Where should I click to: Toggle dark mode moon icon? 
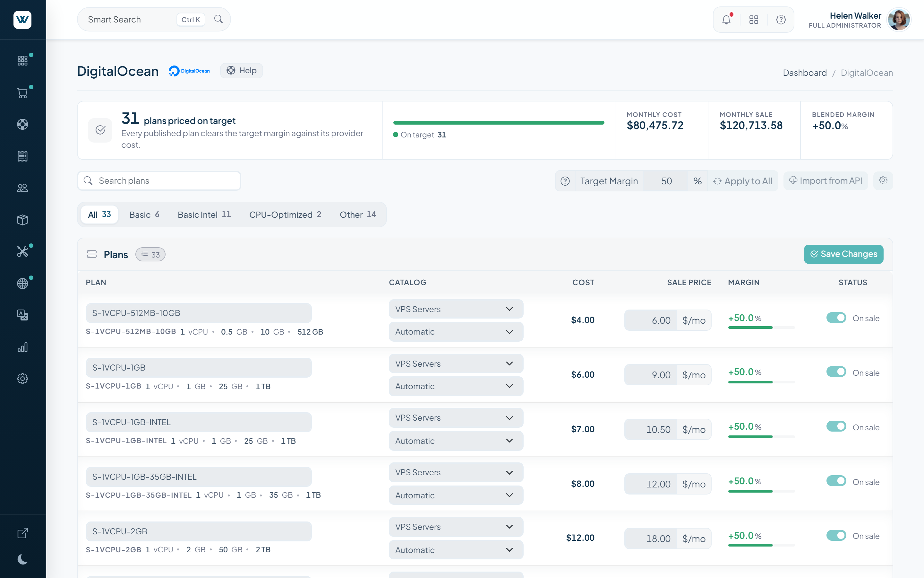coord(22,559)
